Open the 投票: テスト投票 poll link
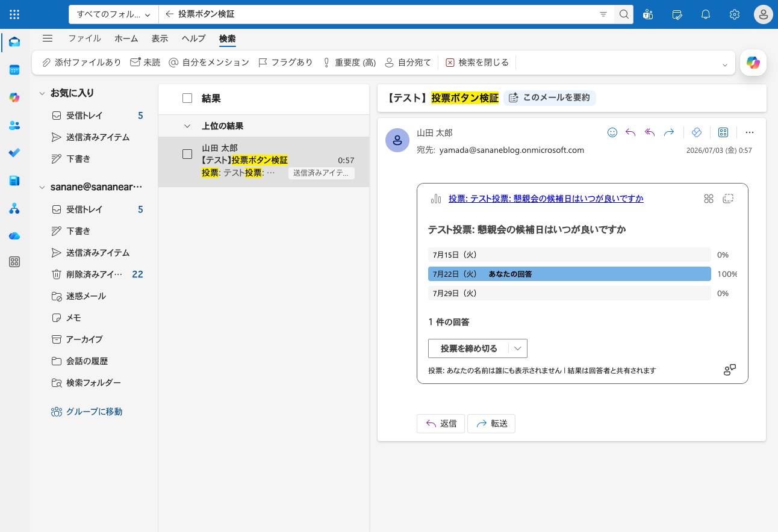 tap(546, 199)
